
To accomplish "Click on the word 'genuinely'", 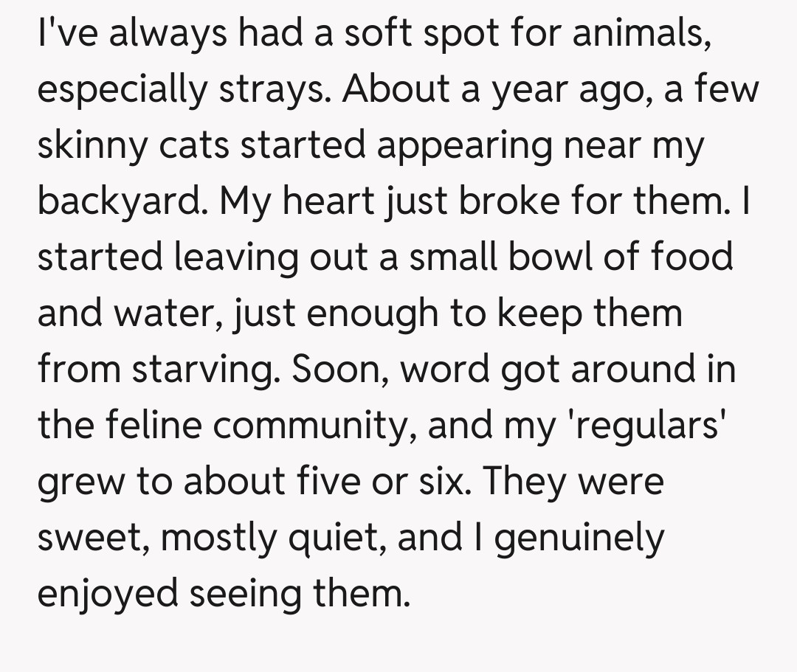I will 579,538.
